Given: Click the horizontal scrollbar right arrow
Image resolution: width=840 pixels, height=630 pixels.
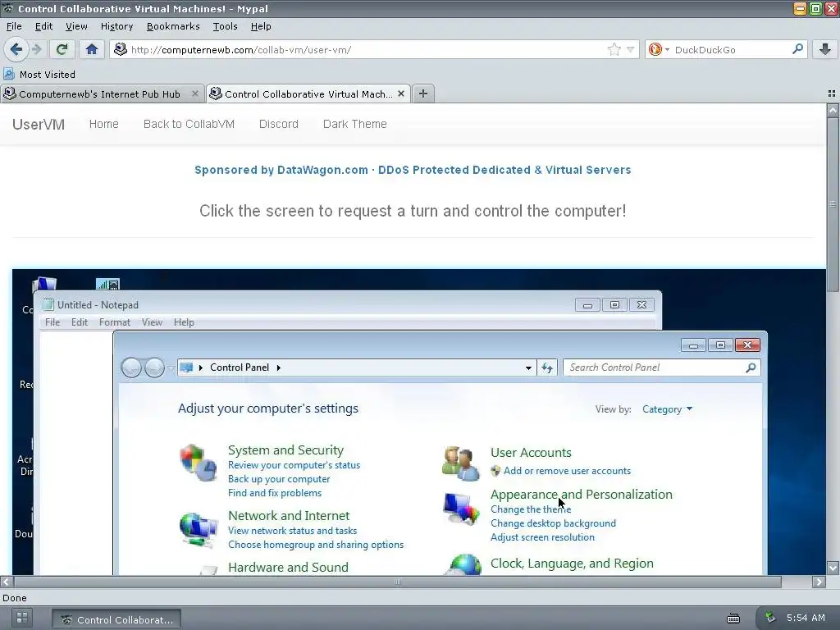Looking at the screenshot, I should coord(819,582).
